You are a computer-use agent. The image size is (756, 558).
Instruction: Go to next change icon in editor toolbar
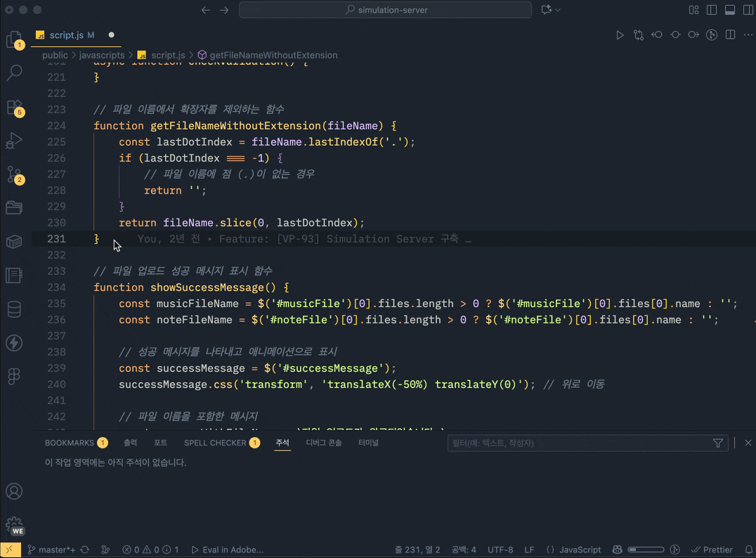click(693, 34)
